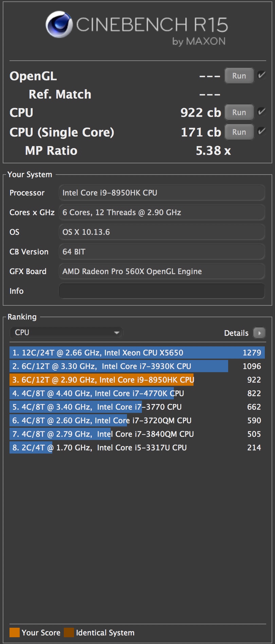Run the OpenGL benchmark
This screenshot has width=275, height=644.
(x=239, y=76)
